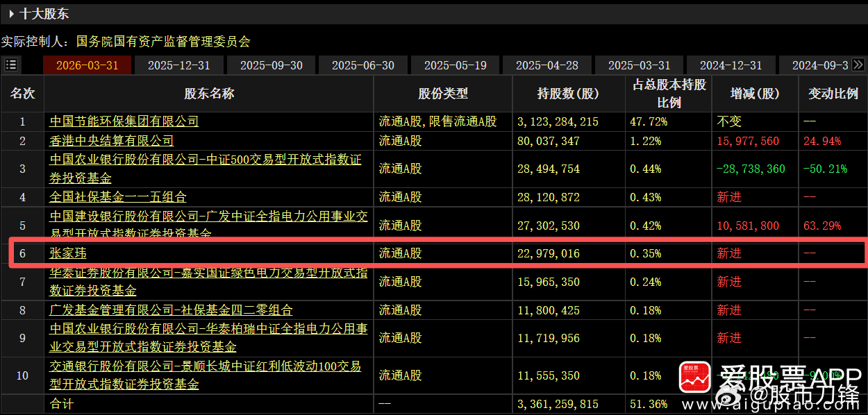
Task: Select holding value 11,719,956
Action: [548, 338]
